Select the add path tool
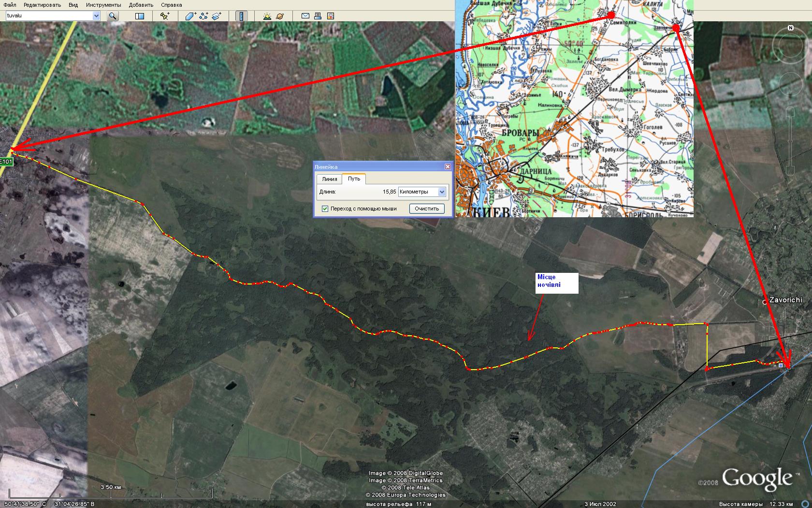 (203, 16)
